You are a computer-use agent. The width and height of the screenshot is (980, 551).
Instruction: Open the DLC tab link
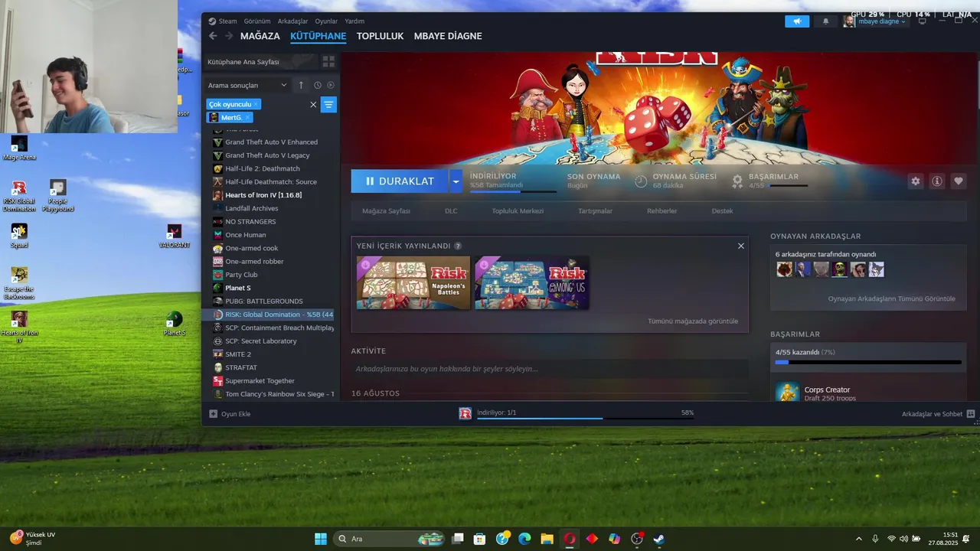[x=451, y=211]
